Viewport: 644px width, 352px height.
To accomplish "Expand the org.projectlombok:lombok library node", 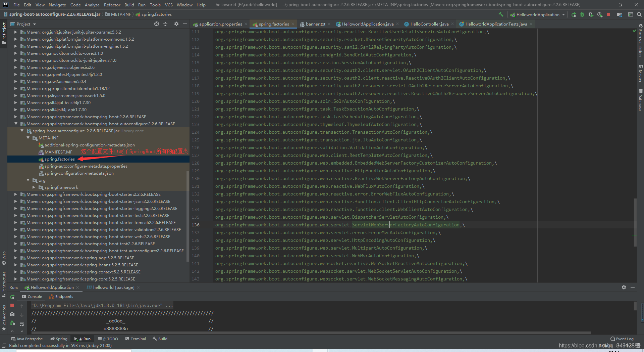I will pyautogui.click(x=16, y=89).
